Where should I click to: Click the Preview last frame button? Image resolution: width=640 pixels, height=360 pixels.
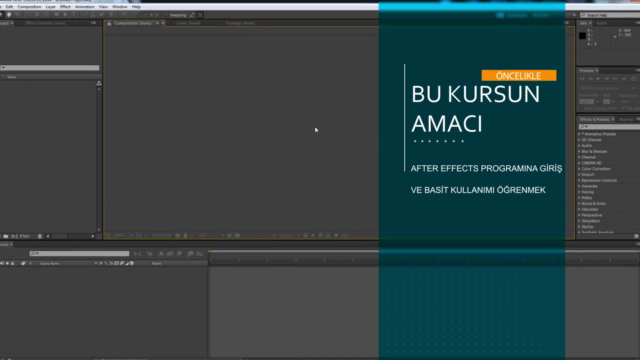(615, 79)
